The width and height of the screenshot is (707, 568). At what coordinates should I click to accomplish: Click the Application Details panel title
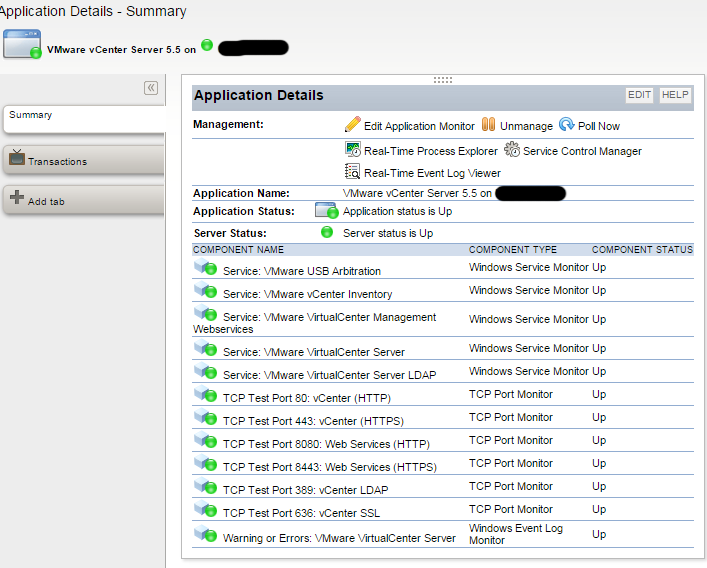click(x=259, y=95)
